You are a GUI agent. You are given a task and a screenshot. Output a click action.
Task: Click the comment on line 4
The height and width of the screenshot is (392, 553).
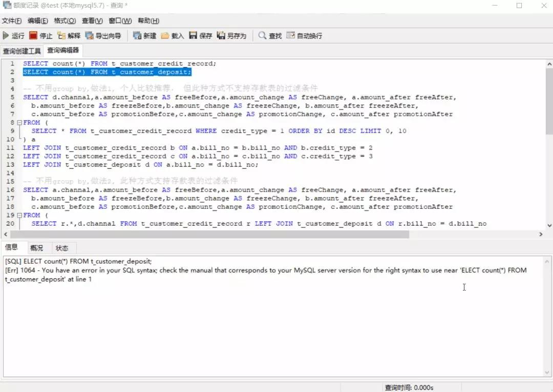171,88
